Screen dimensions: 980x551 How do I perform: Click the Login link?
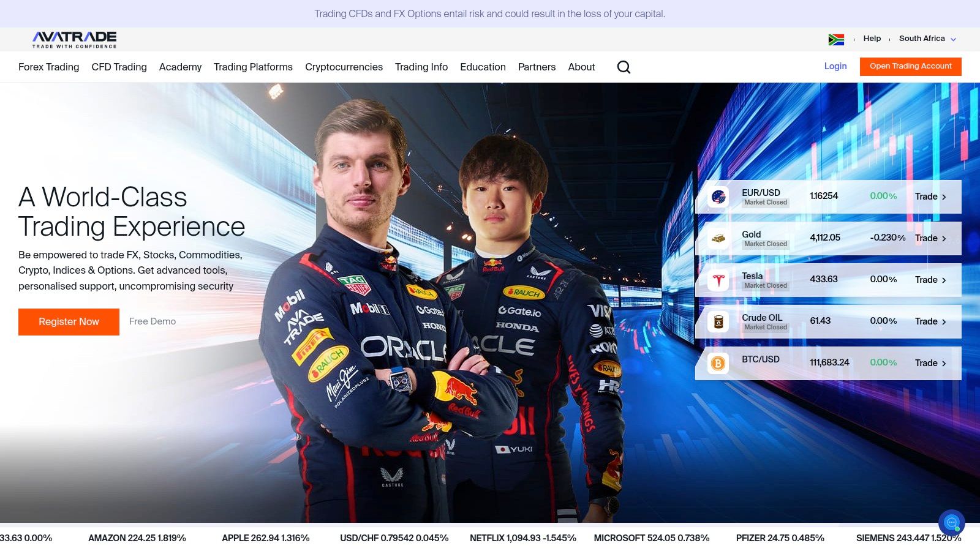[835, 66]
